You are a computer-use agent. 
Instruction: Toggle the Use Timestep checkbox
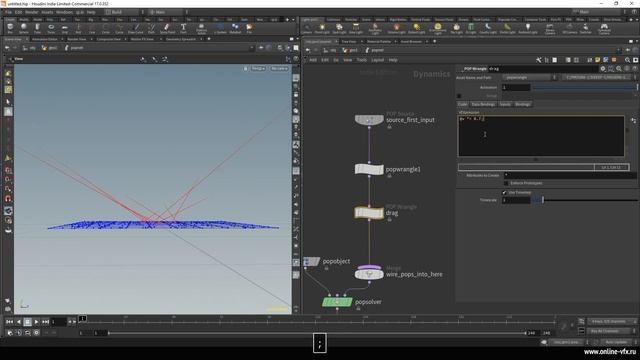pos(504,193)
